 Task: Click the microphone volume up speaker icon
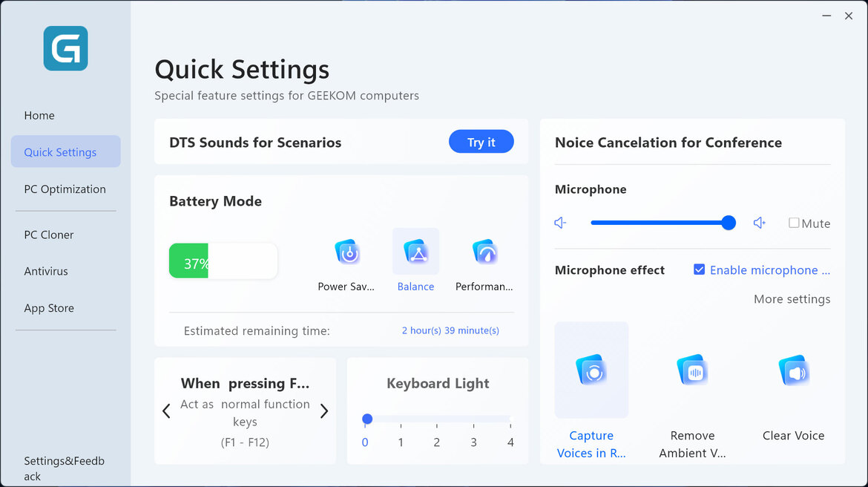[759, 223]
